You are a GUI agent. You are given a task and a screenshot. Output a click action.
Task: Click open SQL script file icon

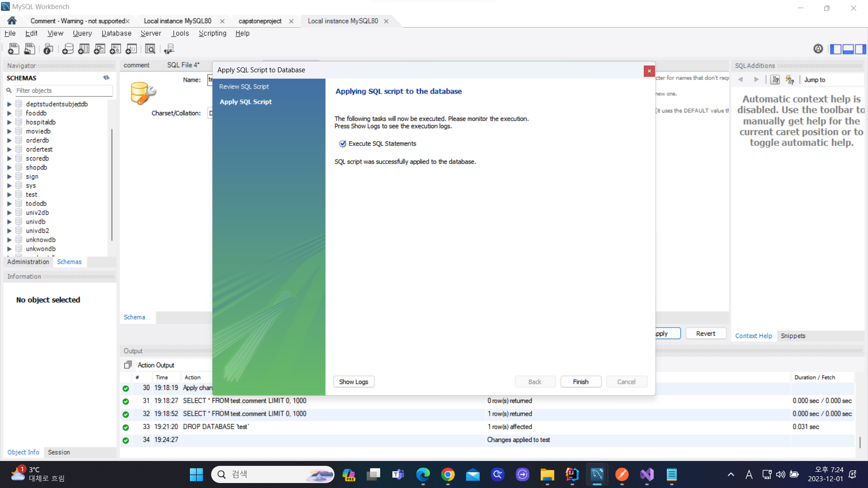(30, 49)
